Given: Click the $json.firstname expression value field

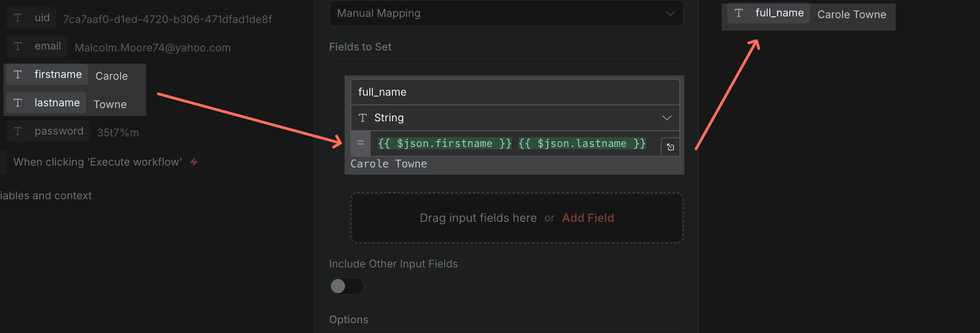Looking at the screenshot, I should tap(444, 143).
